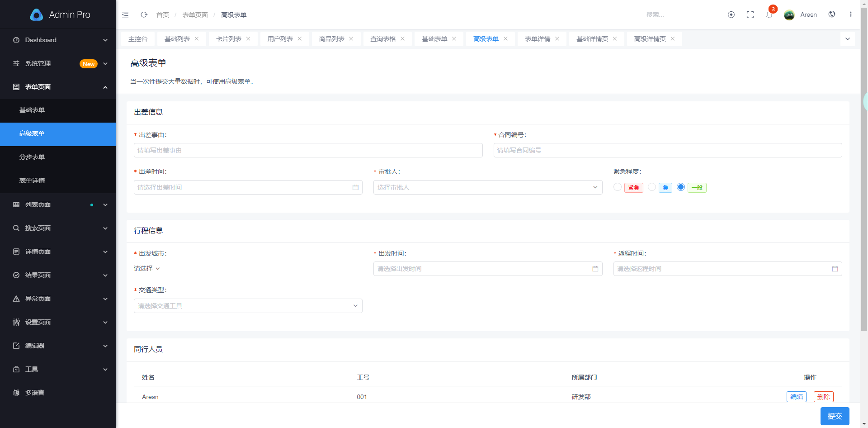Toggle fullscreen mode icon
This screenshot has width=868, height=428.
coord(750,14)
